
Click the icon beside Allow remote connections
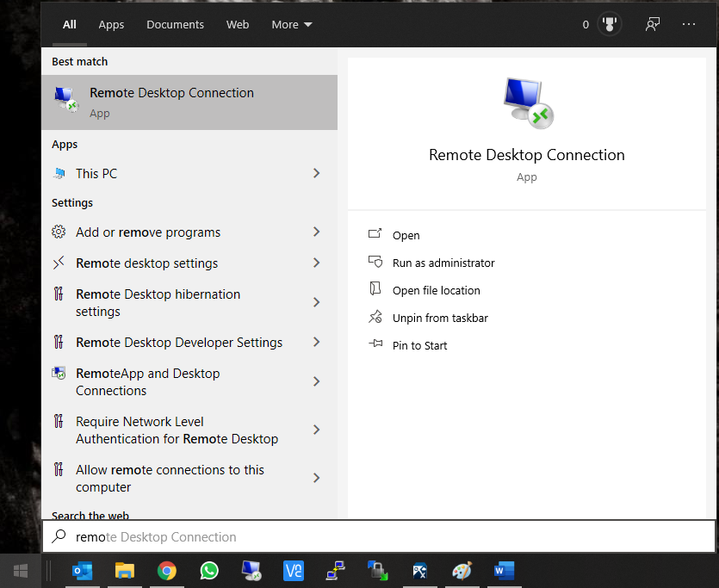pyautogui.click(x=59, y=469)
